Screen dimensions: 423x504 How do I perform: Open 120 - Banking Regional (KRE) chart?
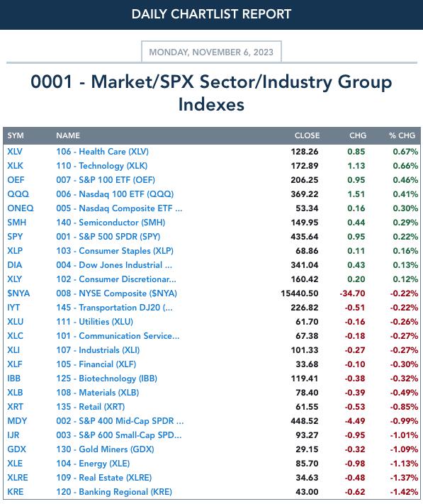114,491
